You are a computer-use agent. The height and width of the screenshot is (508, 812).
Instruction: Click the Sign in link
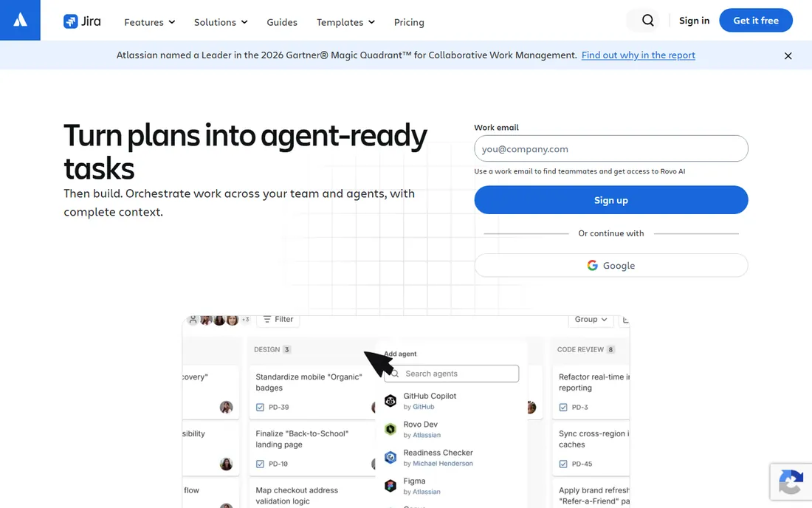click(x=694, y=20)
